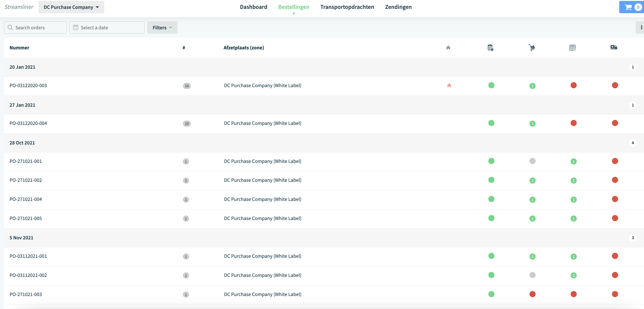644x309 pixels.
Task: Click the Streamliner logo
Action: coord(19,7)
